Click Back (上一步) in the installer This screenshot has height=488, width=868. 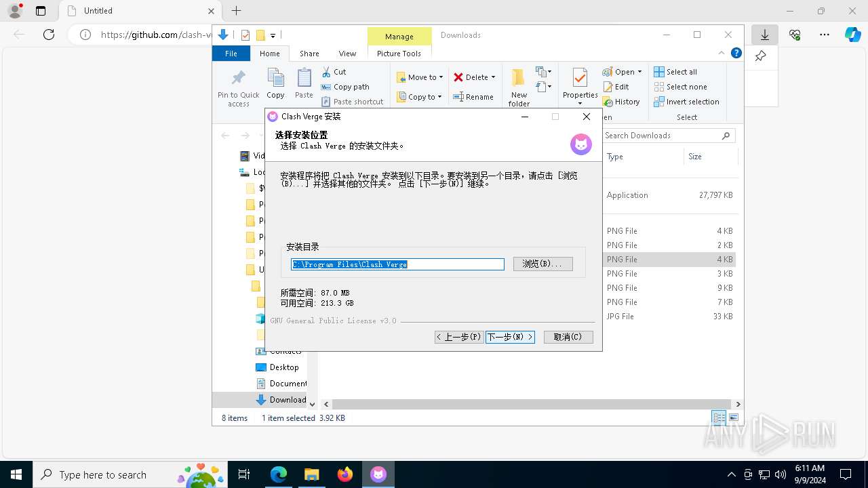tap(459, 337)
